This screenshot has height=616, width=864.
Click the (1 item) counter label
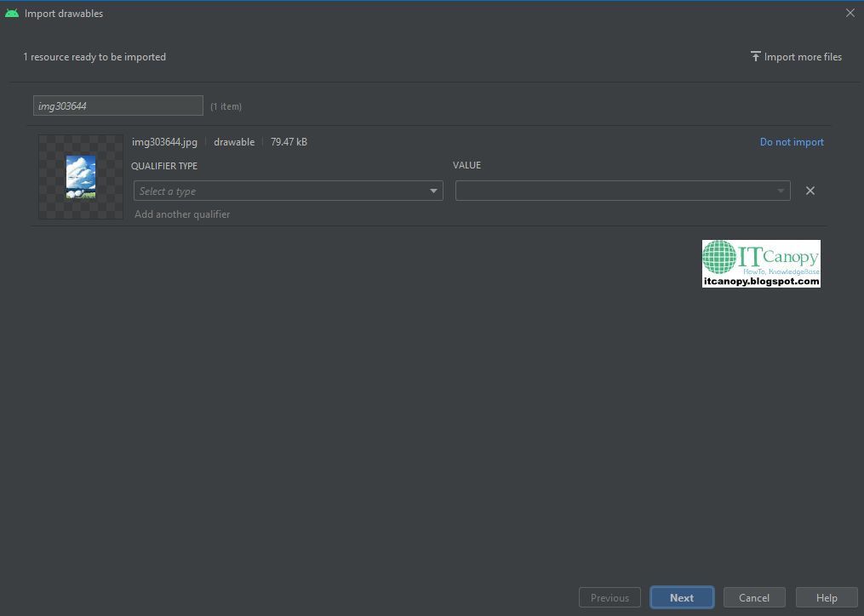[x=226, y=106]
